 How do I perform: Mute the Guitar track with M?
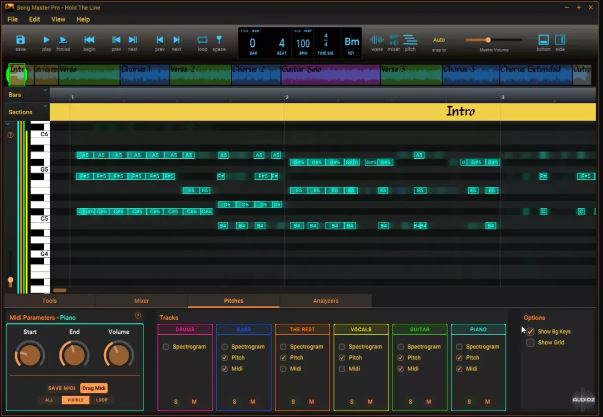click(x=429, y=402)
